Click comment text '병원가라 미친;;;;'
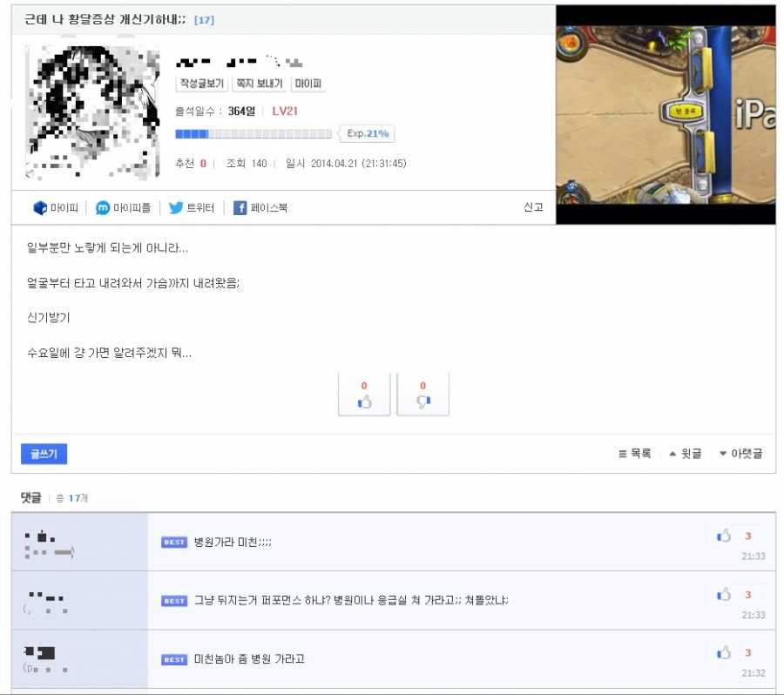This screenshot has height=695, width=784. (233, 543)
